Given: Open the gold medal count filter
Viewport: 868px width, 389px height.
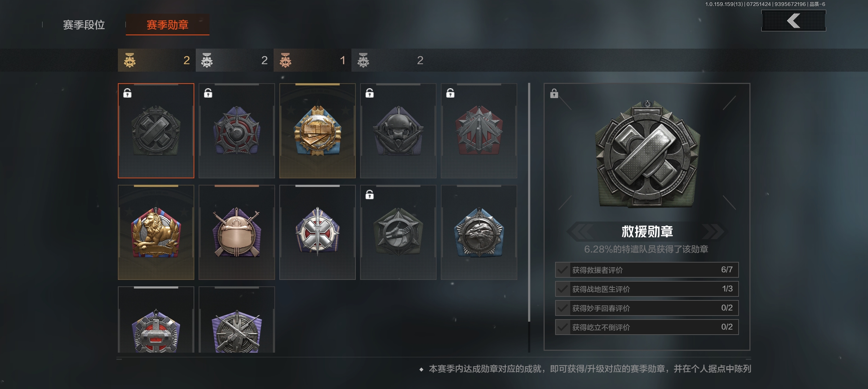Looking at the screenshot, I should pos(157,60).
